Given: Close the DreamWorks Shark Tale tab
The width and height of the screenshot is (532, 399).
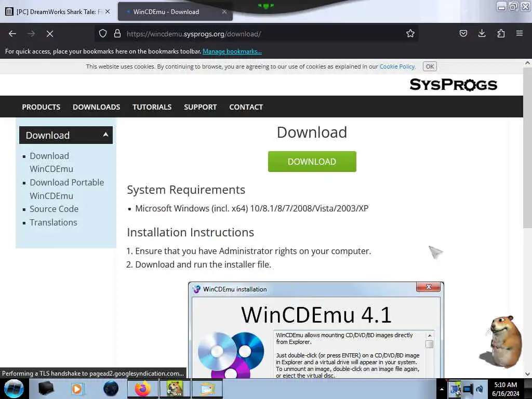Looking at the screenshot, I should [x=108, y=11].
